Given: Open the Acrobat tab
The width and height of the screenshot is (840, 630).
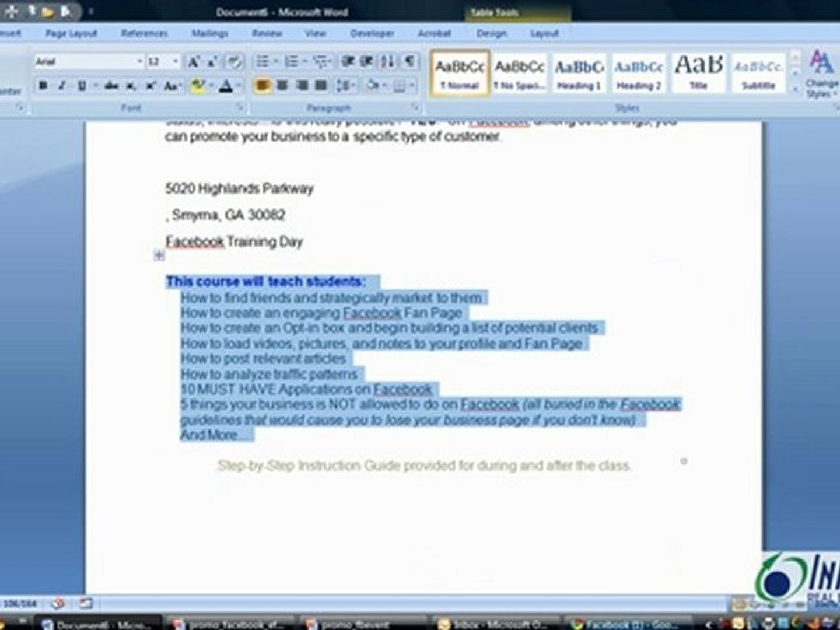Looking at the screenshot, I should point(435,34).
